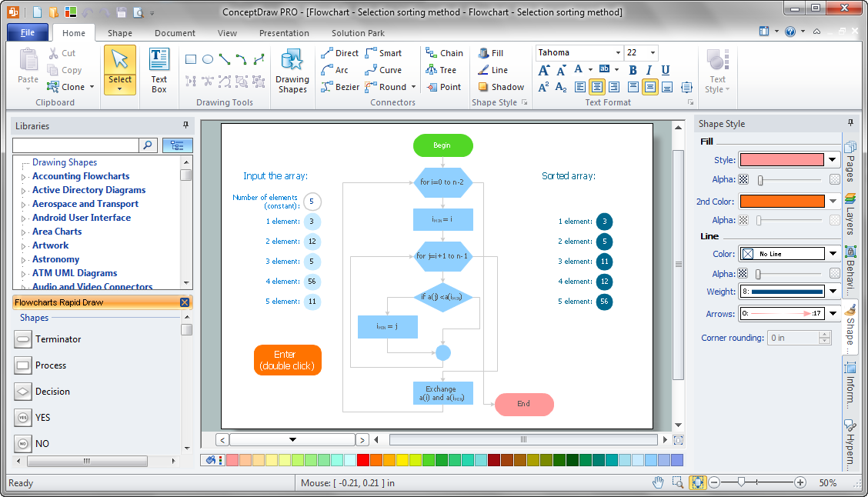Activate Tree connection mode
868x497 pixels.
tap(441, 70)
